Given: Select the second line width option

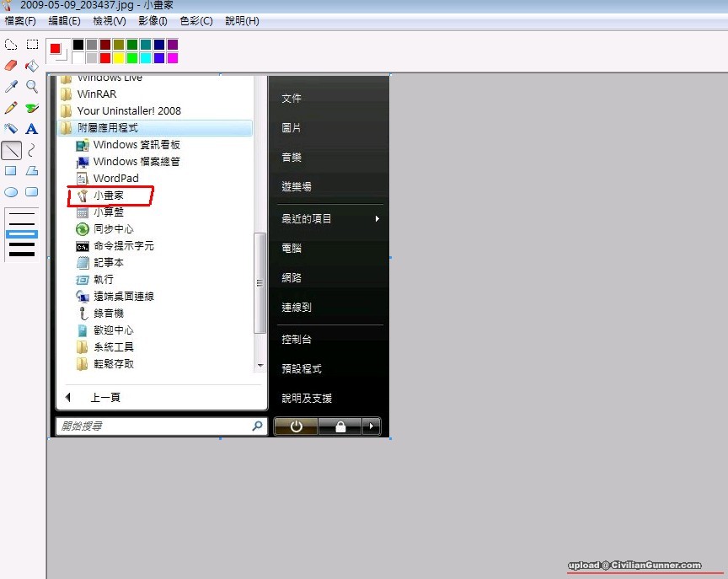Looking at the screenshot, I should 22,223.
